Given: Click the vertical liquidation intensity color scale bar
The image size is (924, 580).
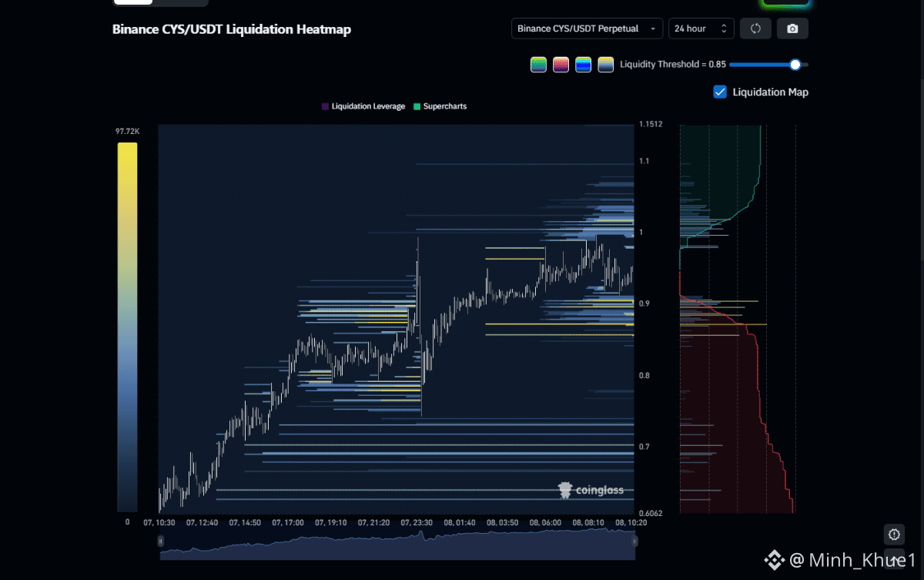Looking at the screenshot, I should point(127,327).
